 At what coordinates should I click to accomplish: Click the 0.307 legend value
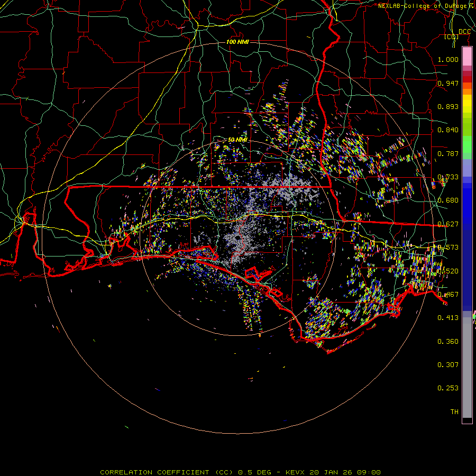pyautogui.click(x=448, y=364)
